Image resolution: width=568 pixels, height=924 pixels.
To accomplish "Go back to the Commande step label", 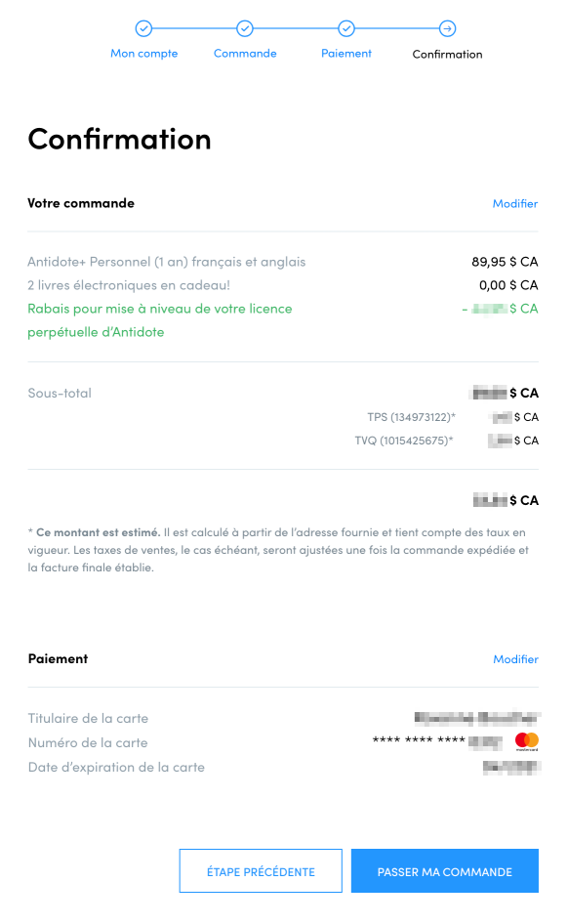I will coord(245,54).
